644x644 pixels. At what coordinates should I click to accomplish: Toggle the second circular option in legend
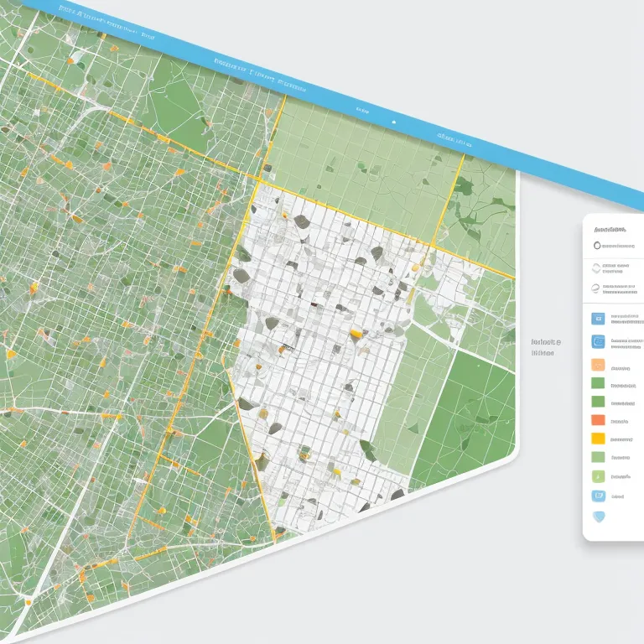click(x=596, y=268)
